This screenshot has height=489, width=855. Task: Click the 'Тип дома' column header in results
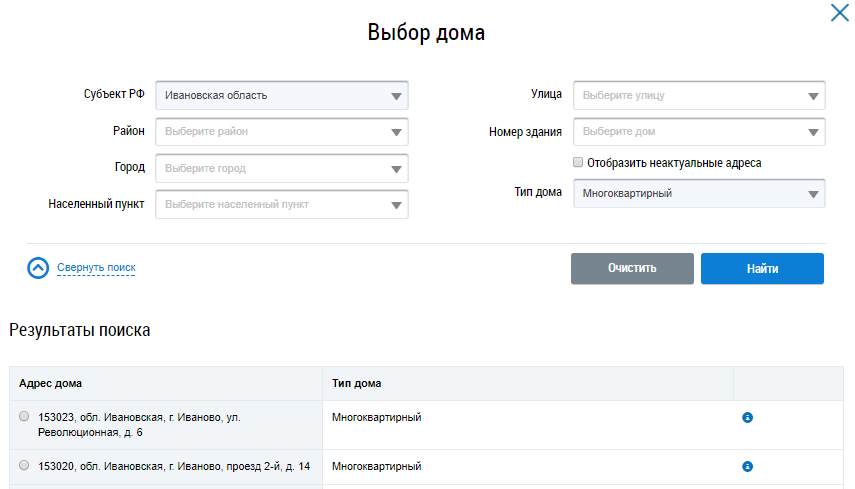(356, 383)
